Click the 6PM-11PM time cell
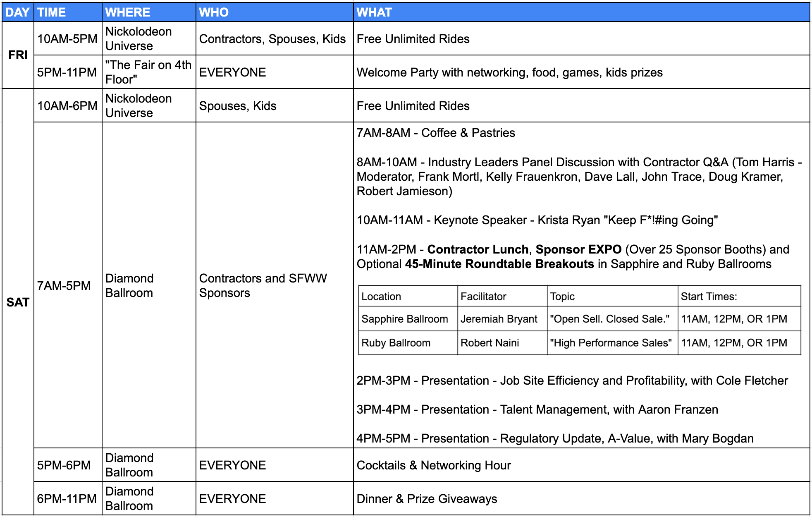 click(67, 499)
